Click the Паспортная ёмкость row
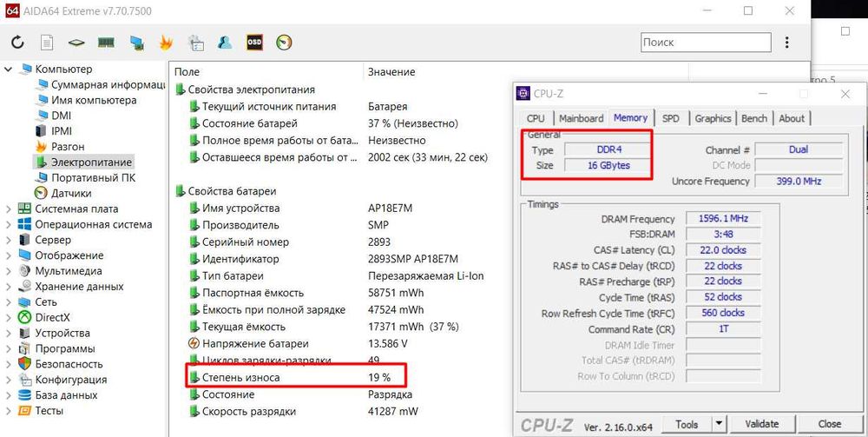This screenshot has height=437, width=868. click(x=308, y=293)
